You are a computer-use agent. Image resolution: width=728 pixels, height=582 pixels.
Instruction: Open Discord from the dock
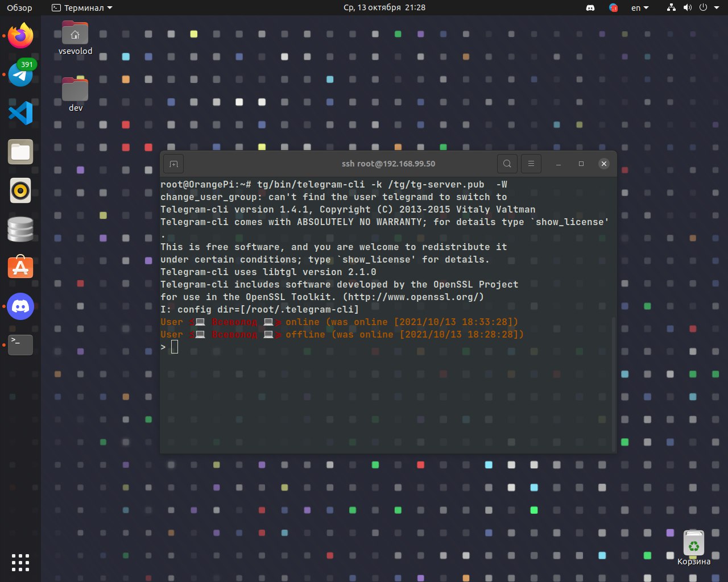[x=20, y=306]
